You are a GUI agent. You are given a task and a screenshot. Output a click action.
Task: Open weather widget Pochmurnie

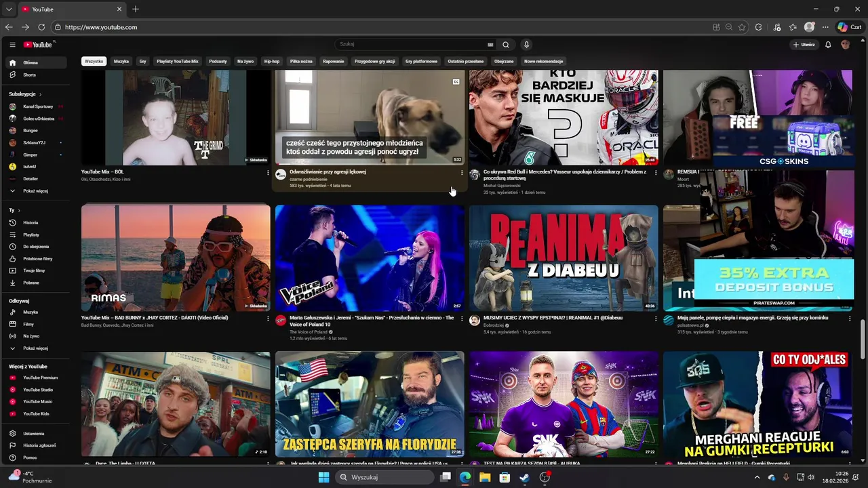pyautogui.click(x=31, y=477)
